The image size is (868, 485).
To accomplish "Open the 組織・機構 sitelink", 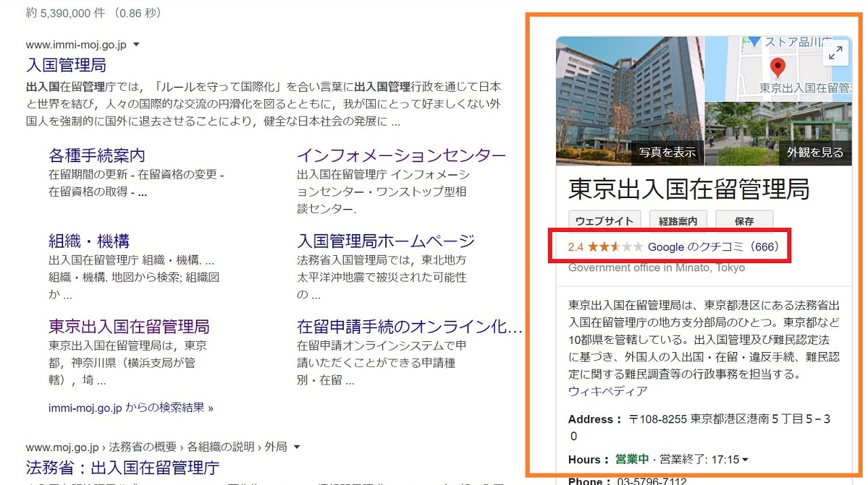I will point(89,241).
